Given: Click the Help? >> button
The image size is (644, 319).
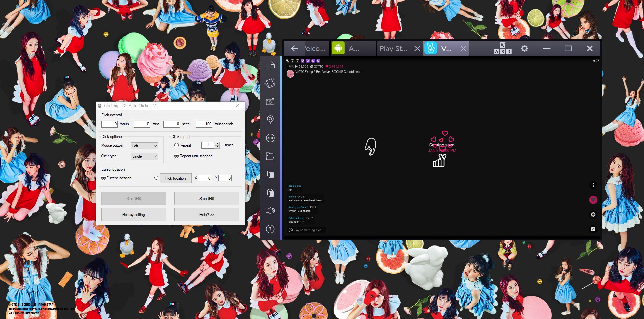Looking at the screenshot, I should (207, 215).
